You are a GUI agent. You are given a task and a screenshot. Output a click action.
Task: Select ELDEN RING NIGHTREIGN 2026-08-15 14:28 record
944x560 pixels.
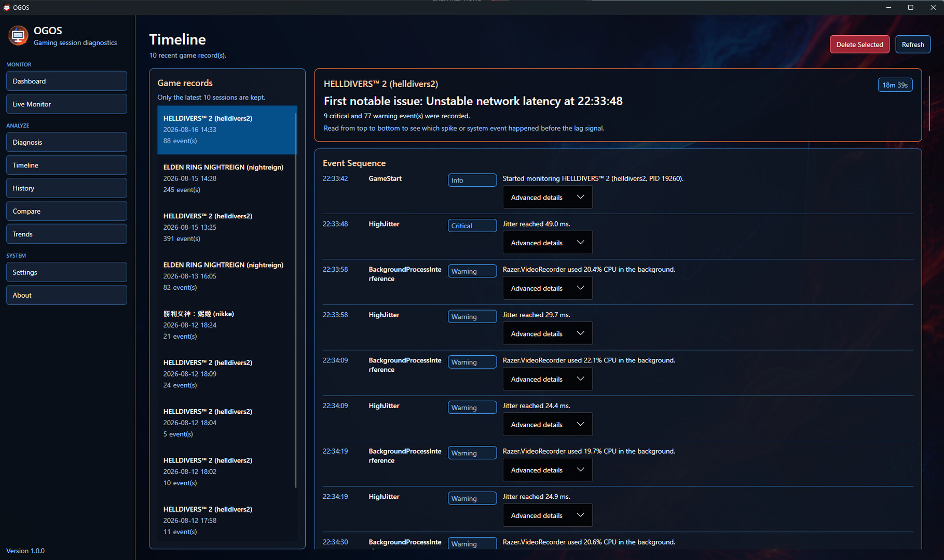click(227, 178)
